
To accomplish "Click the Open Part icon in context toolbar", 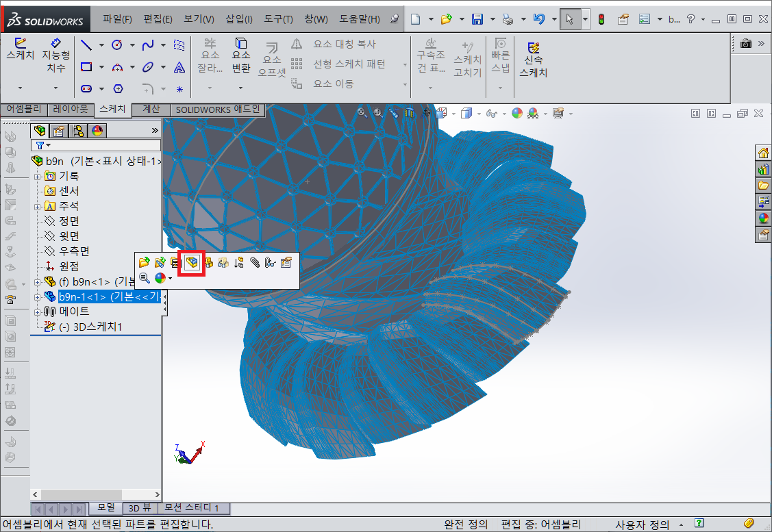I will pos(145,262).
